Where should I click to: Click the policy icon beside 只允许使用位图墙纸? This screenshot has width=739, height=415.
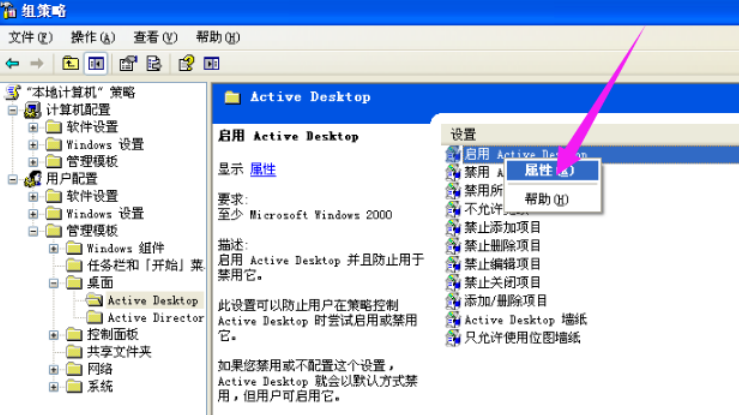[454, 337]
